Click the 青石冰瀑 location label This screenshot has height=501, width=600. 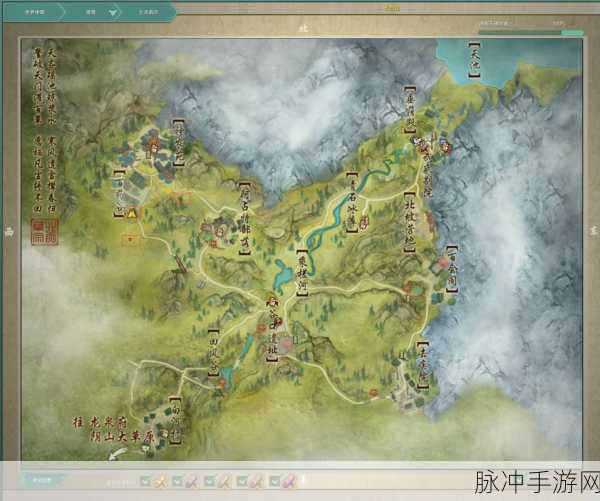pos(352,202)
